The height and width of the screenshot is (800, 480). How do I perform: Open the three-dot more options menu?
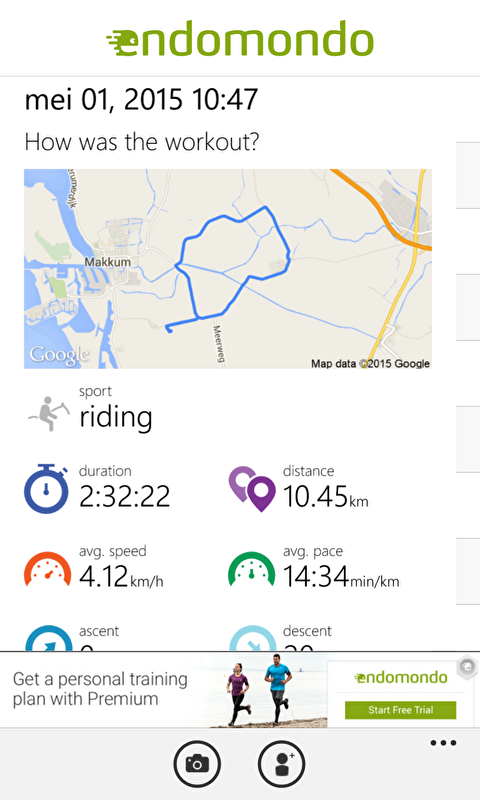tap(443, 743)
